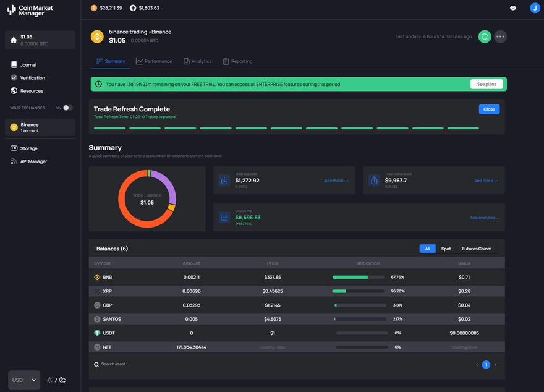Switch to dark mode theme
Viewport: 544px width, 392px height.
pos(61,379)
